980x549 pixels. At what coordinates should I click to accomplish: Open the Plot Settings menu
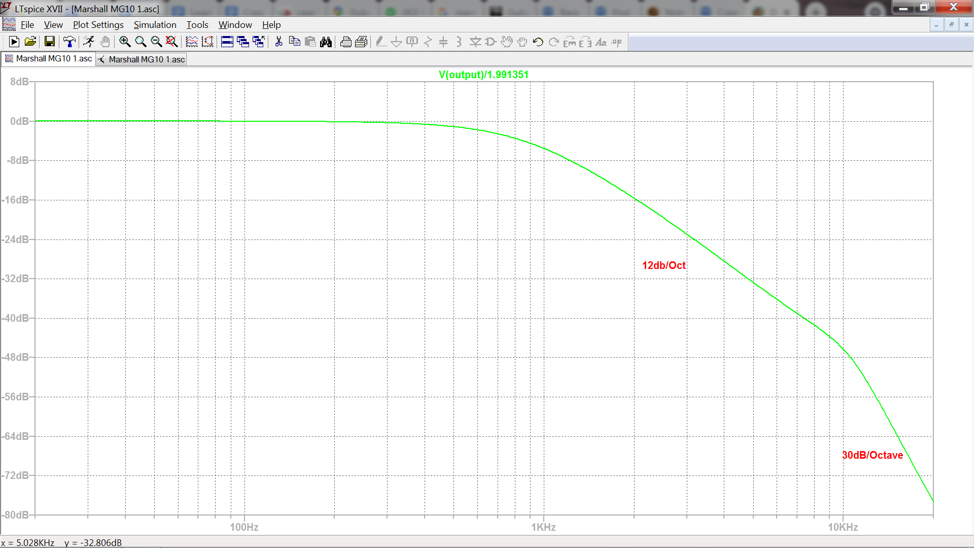tap(98, 25)
